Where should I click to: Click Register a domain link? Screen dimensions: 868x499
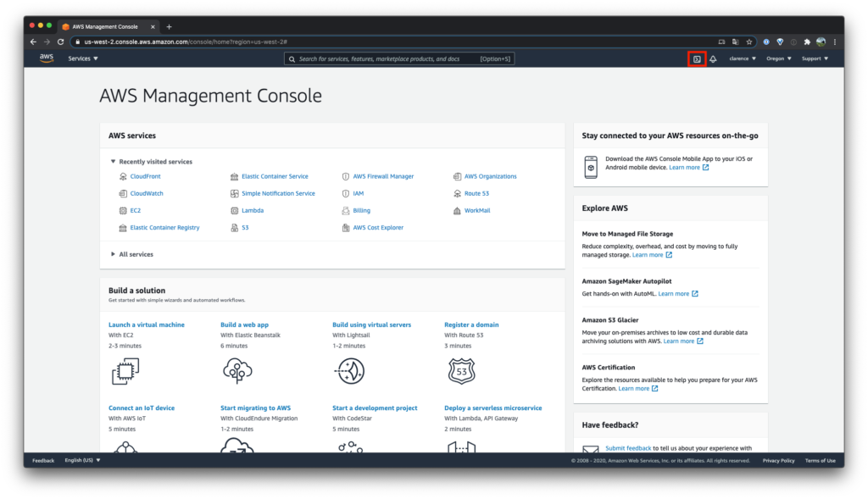tap(471, 324)
